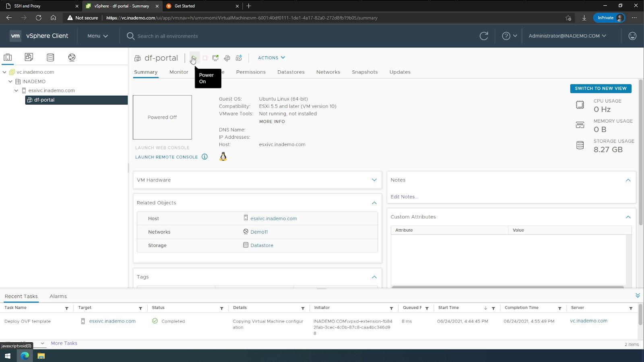644x362 pixels.
Task: Click MORE INFO under VMware Tools
Action: pyautogui.click(x=272, y=121)
